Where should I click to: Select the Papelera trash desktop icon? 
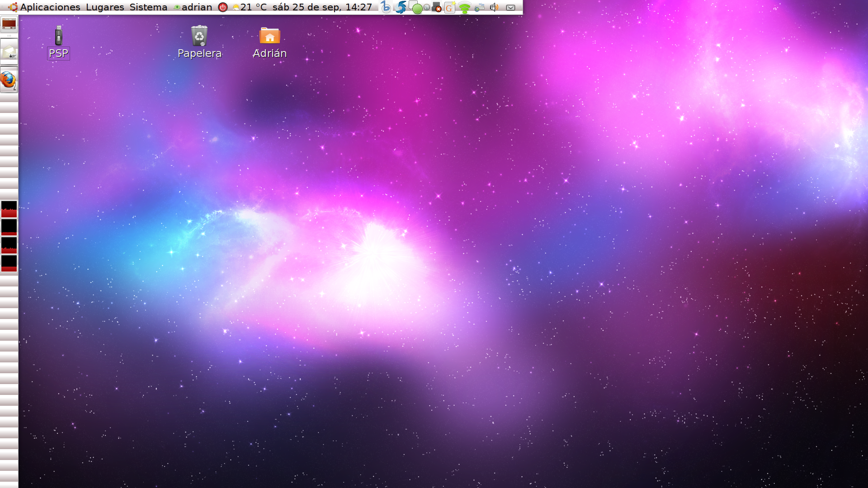(199, 42)
